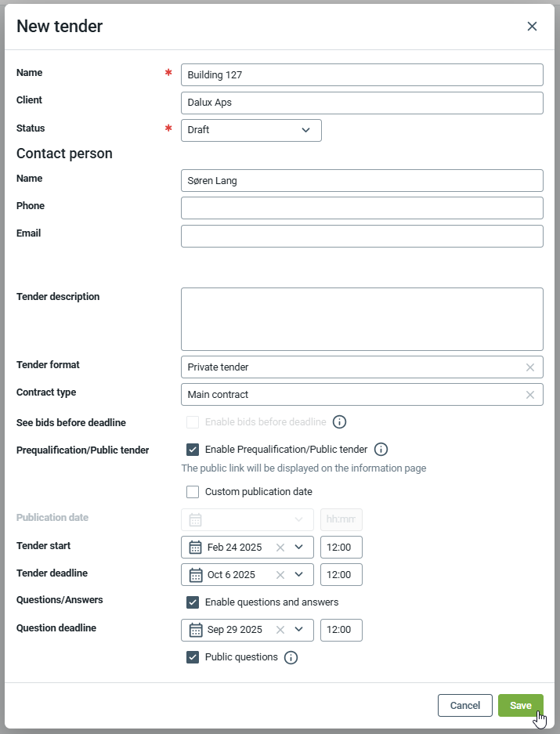This screenshot has width=560, height=734.
Task: Open the Status Draft dropdown
Action: pos(251,130)
